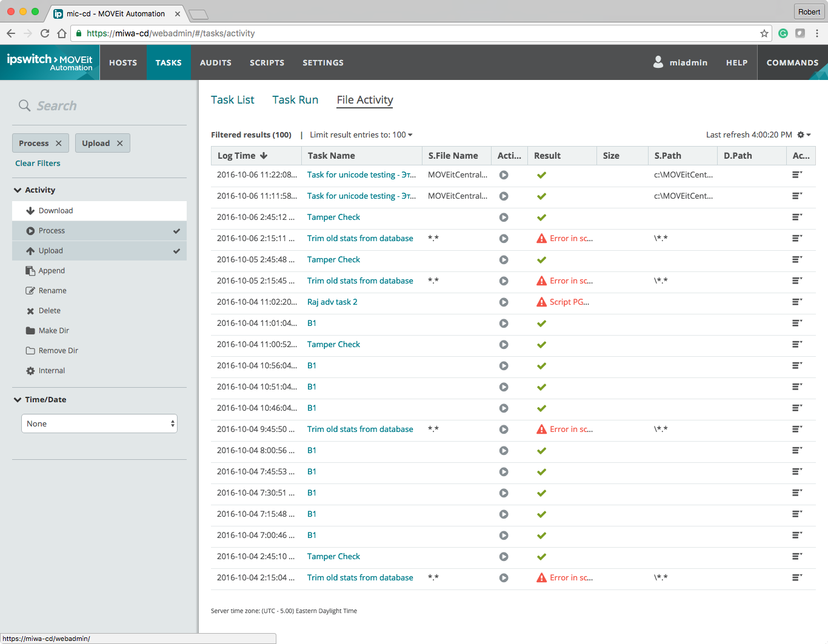Switch to the Task Run tab
The image size is (828, 644).
click(x=295, y=100)
